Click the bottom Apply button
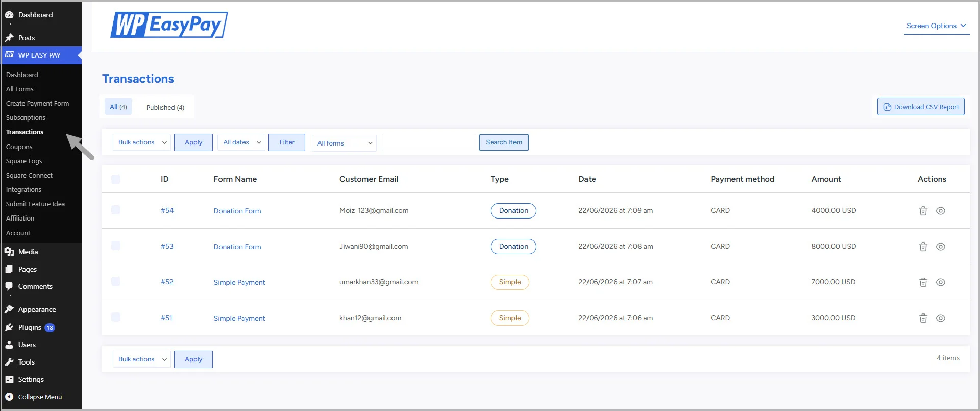The image size is (980, 411). pos(193,359)
